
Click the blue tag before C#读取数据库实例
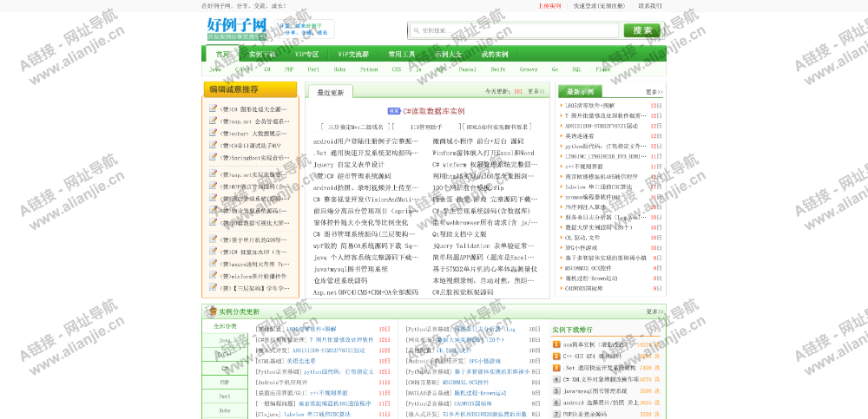394,111
